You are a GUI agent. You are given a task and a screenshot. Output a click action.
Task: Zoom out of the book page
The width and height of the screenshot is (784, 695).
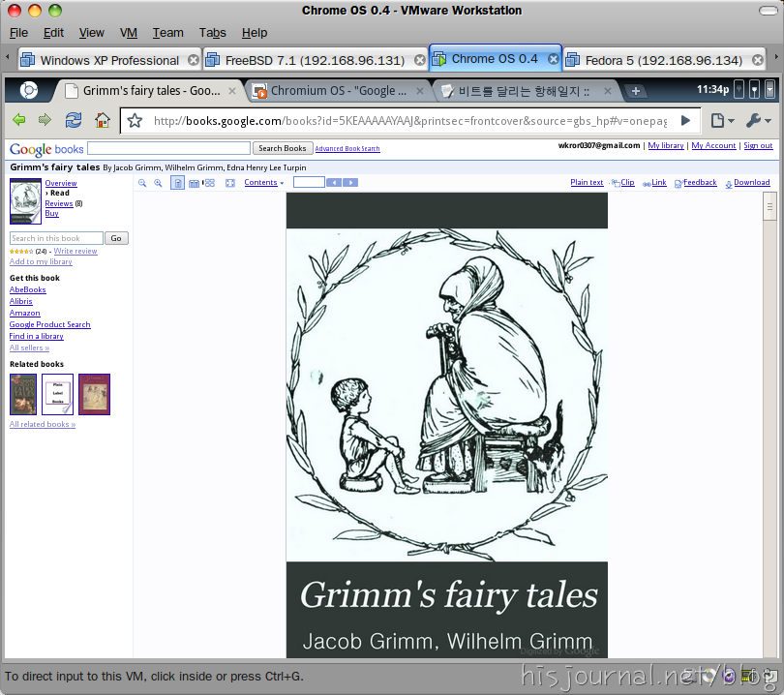click(x=142, y=183)
